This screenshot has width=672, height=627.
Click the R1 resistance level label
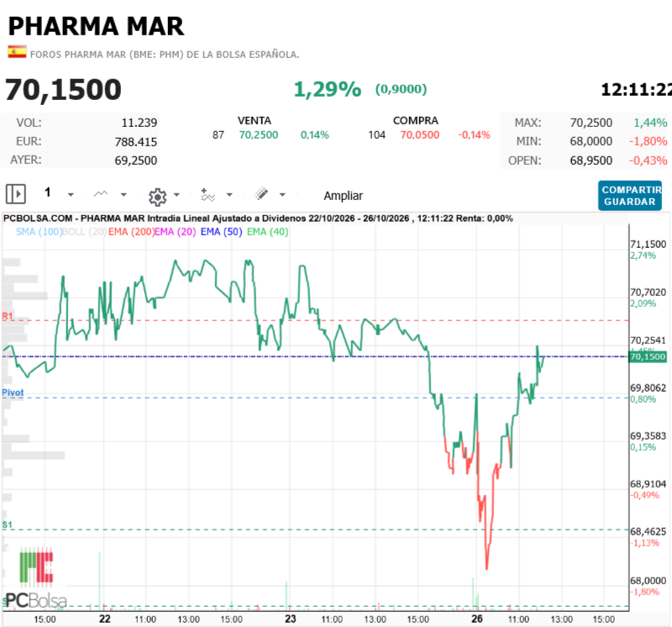[8, 317]
